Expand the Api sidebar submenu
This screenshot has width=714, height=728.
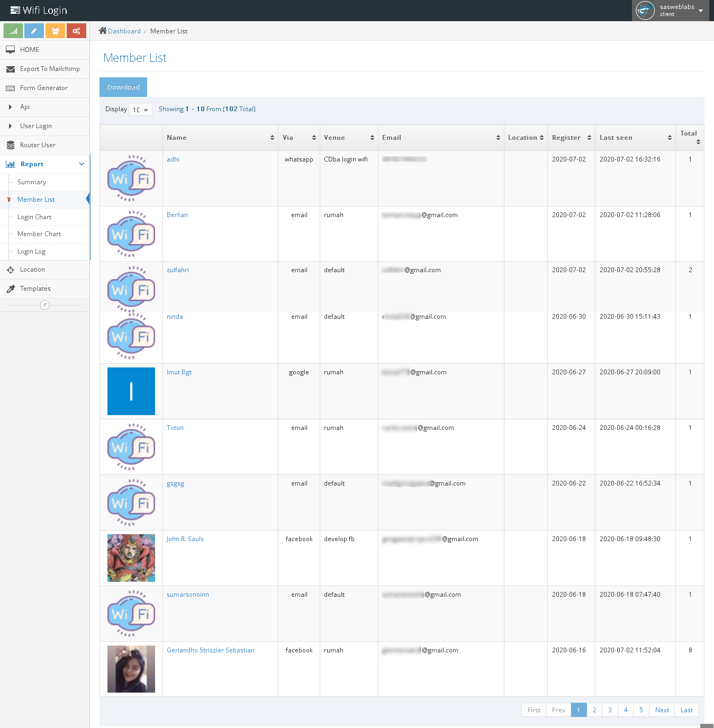[x=25, y=107]
